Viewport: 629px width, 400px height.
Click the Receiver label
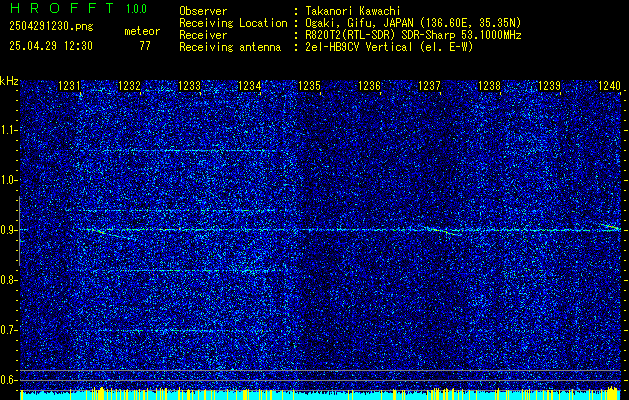coord(203,35)
